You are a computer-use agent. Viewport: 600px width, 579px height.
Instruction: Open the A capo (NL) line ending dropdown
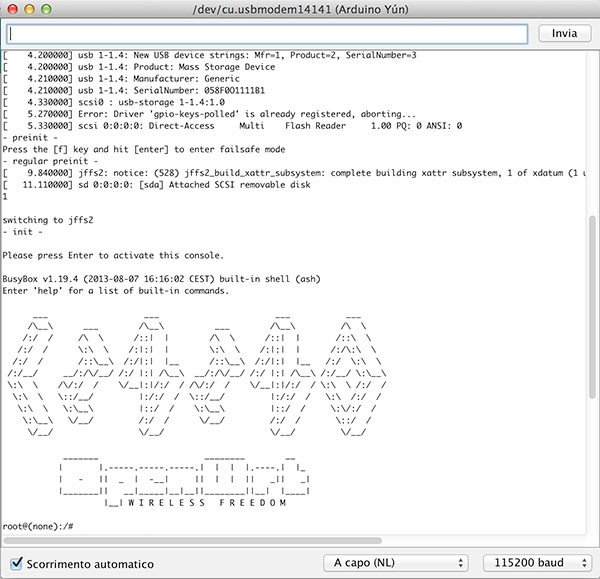tap(397, 563)
